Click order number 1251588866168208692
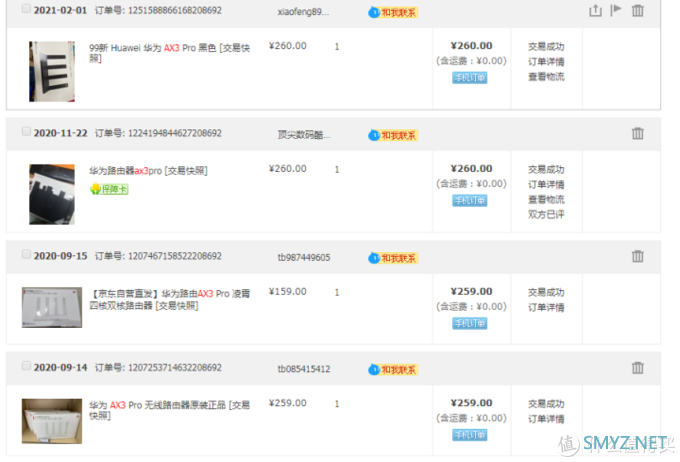The image size is (680, 462). (x=174, y=10)
